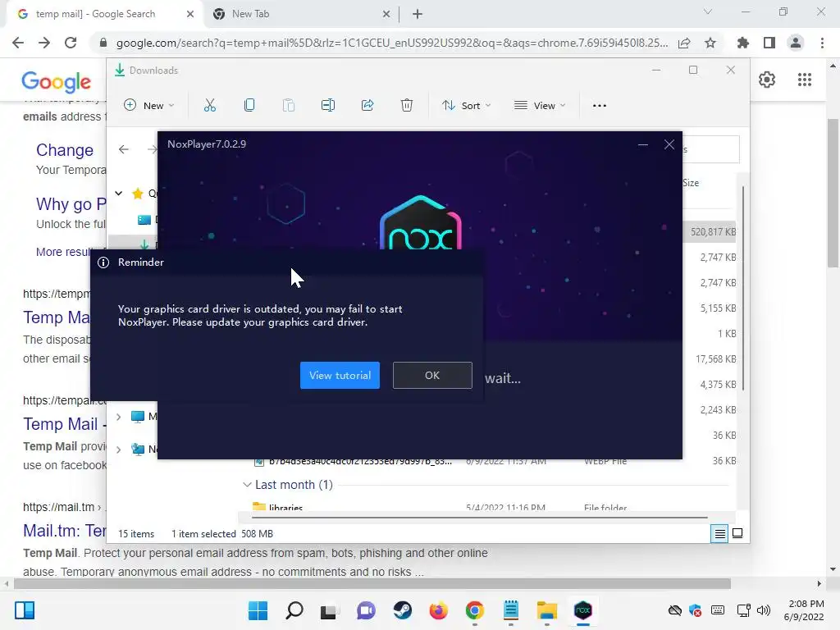This screenshot has height=630, width=840.
Task: Click the Nox icon in the taskbar
Action: point(583,610)
